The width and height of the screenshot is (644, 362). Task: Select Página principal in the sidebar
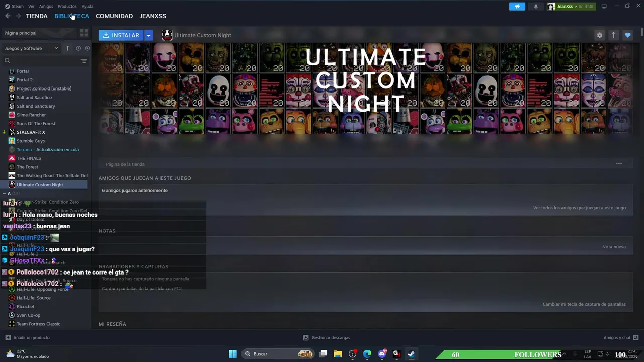tap(20, 33)
